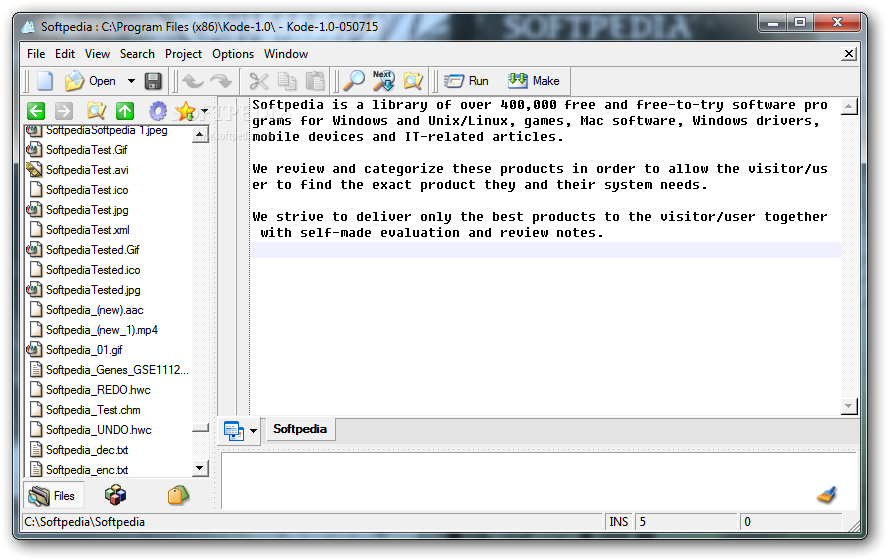Click the blue gear icon in file panel

tap(158, 111)
